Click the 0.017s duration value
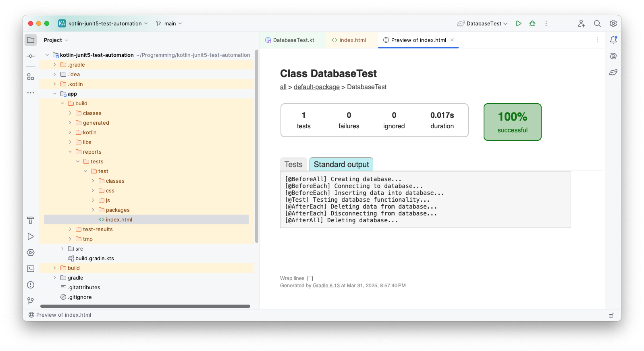This screenshot has height=351, width=644. click(x=442, y=115)
